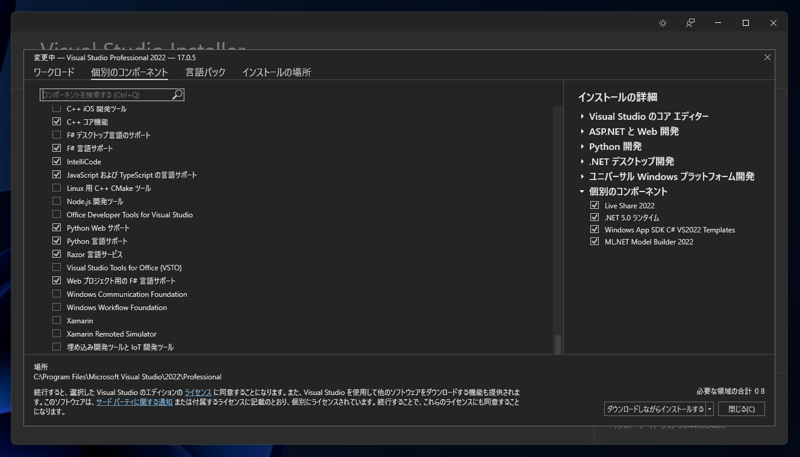
Task: Check Visual Studio Tools for Office (VSTO)
Action: (x=57, y=267)
